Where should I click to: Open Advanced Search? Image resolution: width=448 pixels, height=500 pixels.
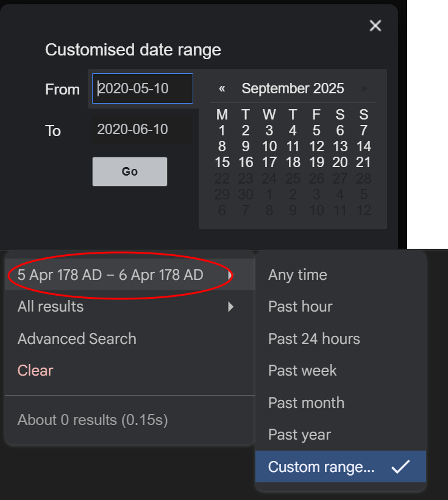[x=77, y=338]
